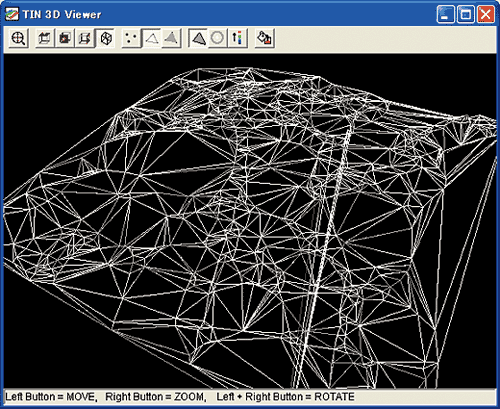Viewport: 500px width, 409px height.
Task: Minimize the TIN 3D Viewer window
Action: [x=445, y=14]
